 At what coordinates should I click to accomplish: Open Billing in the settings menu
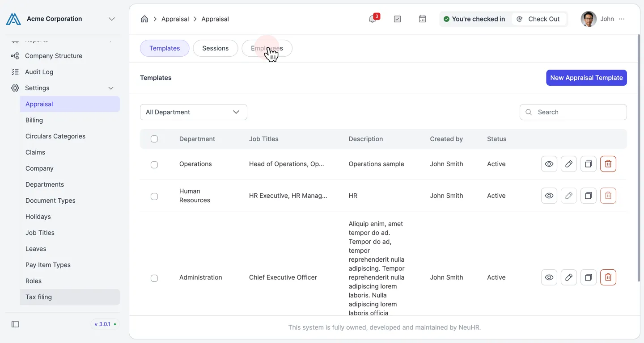(x=70, y=120)
